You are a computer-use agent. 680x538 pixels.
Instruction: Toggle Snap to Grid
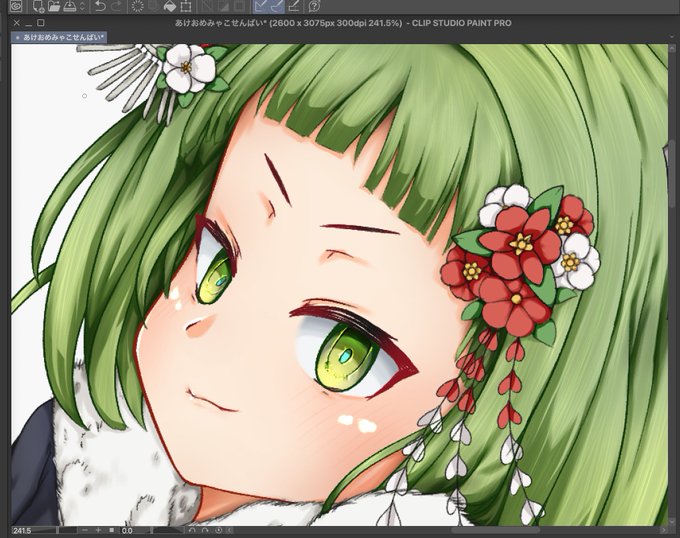[294, 6]
